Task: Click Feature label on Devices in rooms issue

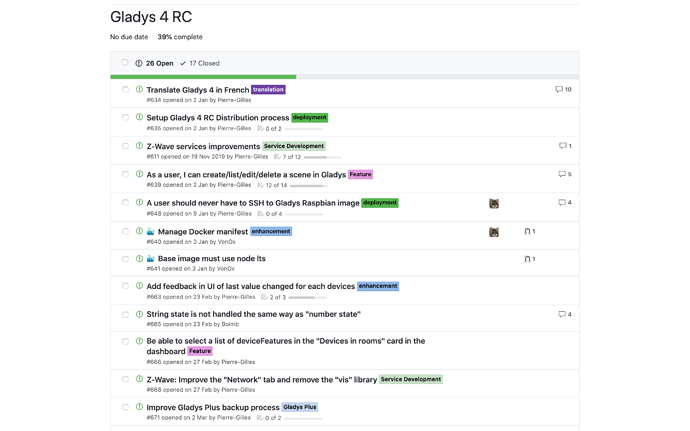Action: tap(200, 351)
